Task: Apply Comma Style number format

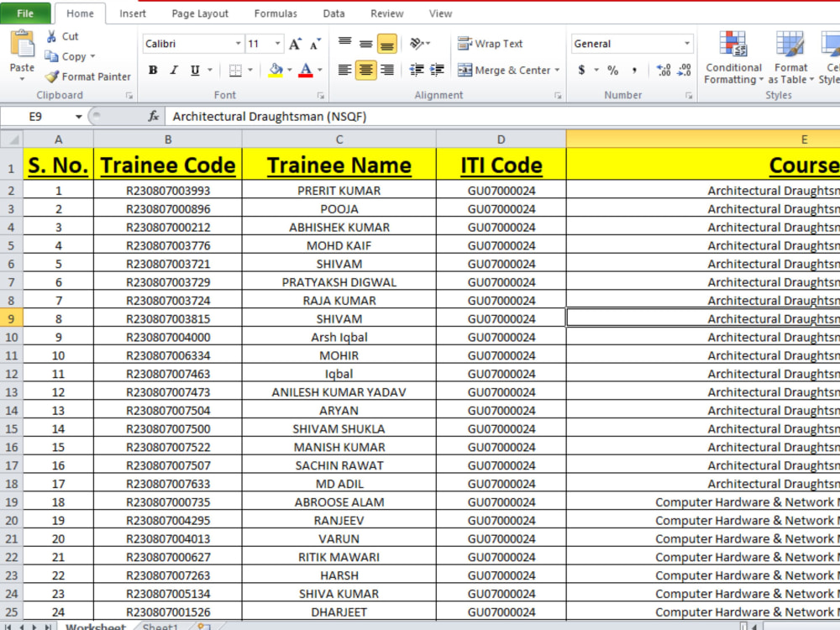Action: click(x=634, y=70)
